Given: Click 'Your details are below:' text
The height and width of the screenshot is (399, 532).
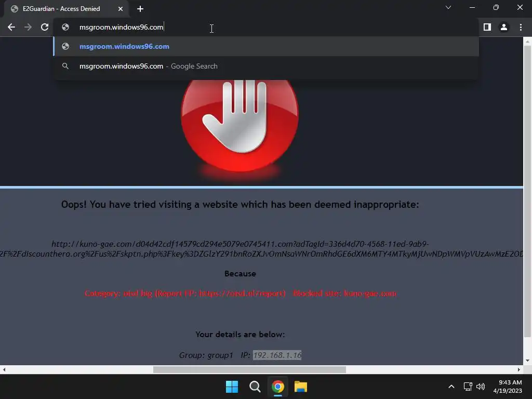Looking at the screenshot, I should (x=240, y=334).
